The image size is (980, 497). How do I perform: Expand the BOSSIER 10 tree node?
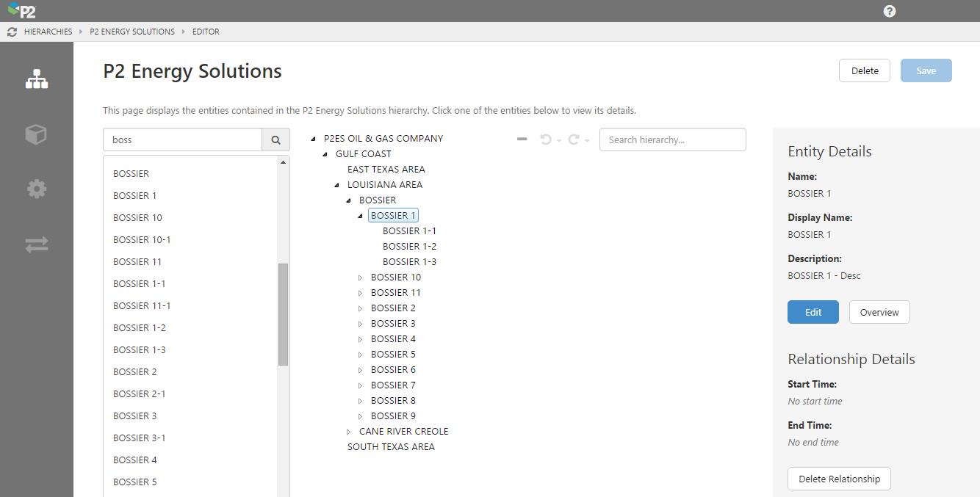361,277
